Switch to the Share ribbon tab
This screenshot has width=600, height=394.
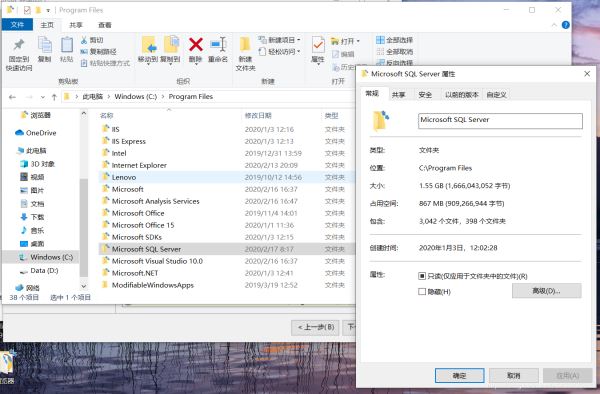pyautogui.click(x=75, y=25)
